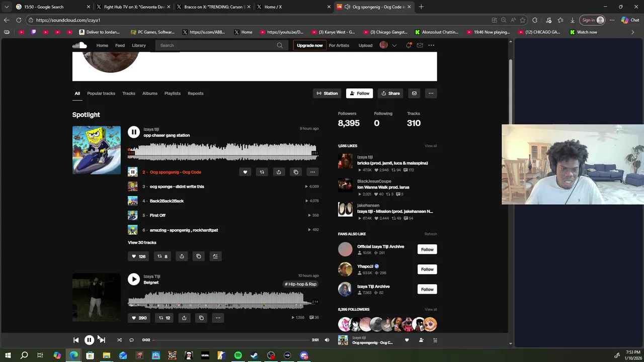Like the Ocg Code track row
644x362 pixels.
tap(245, 172)
